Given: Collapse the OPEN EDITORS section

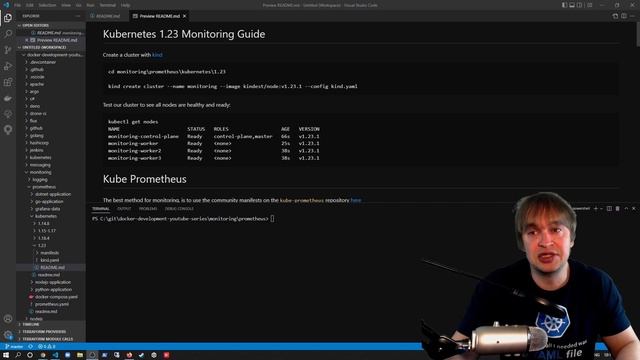Looking at the screenshot, I should click(x=51, y=25).
